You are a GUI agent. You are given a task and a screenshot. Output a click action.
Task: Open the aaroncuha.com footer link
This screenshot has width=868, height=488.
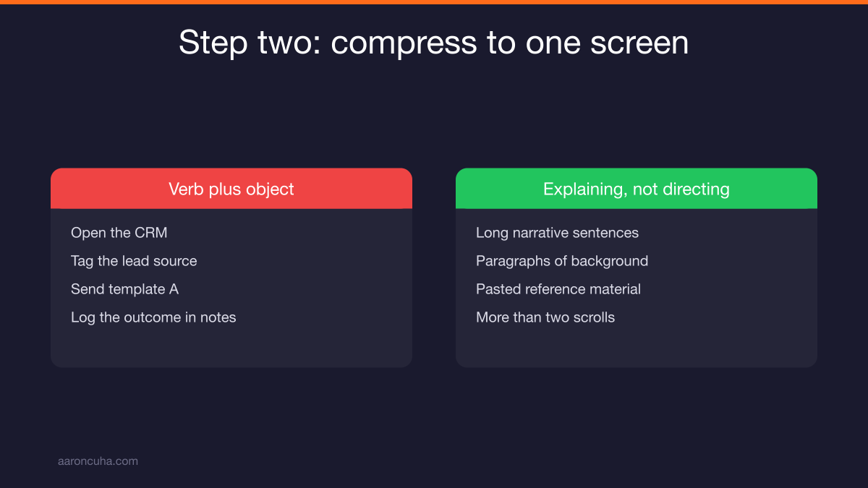click(98, 461)
